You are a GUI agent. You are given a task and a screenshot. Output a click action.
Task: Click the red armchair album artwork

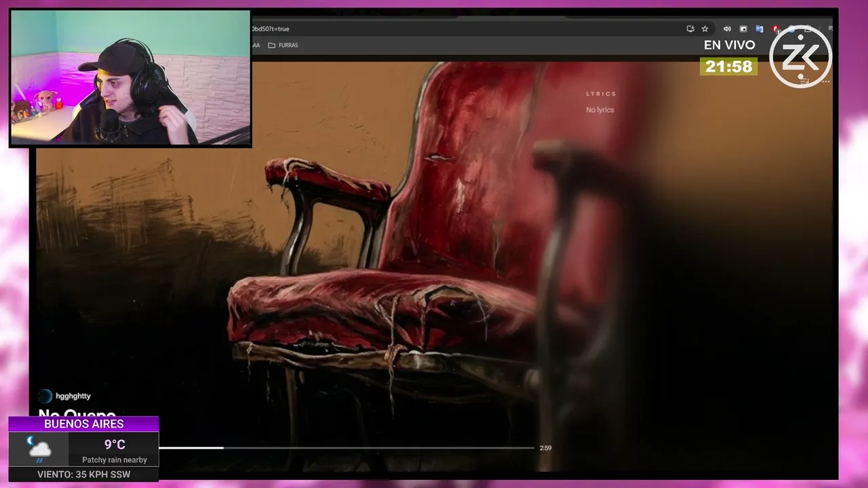[434, 266]
